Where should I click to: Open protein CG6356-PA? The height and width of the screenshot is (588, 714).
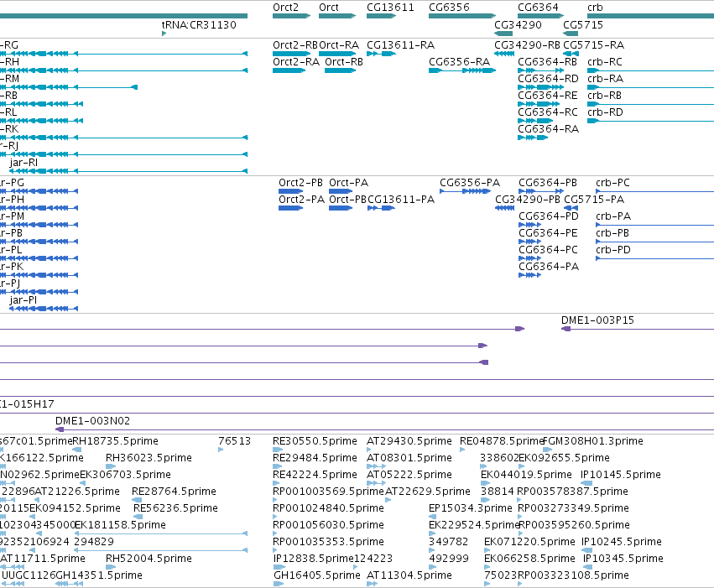466,191
